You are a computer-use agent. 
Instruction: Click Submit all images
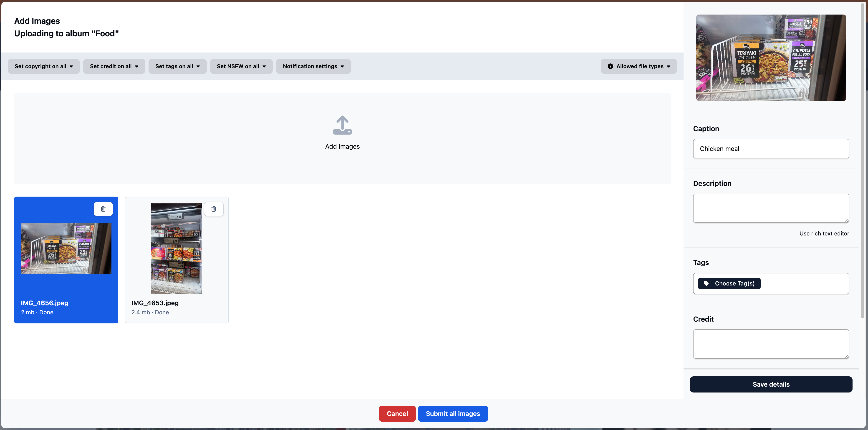[x=453, y=413]
